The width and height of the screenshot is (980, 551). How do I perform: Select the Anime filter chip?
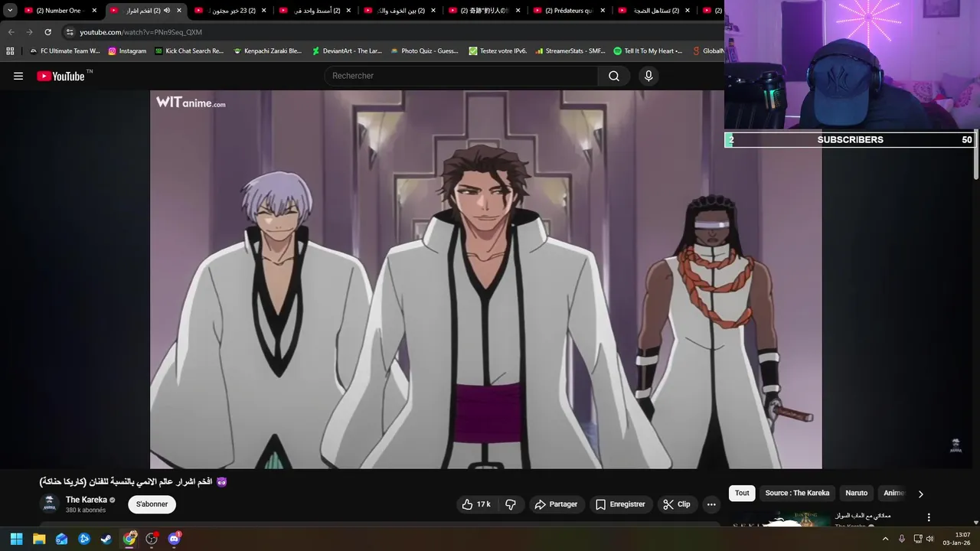point(893,493)
